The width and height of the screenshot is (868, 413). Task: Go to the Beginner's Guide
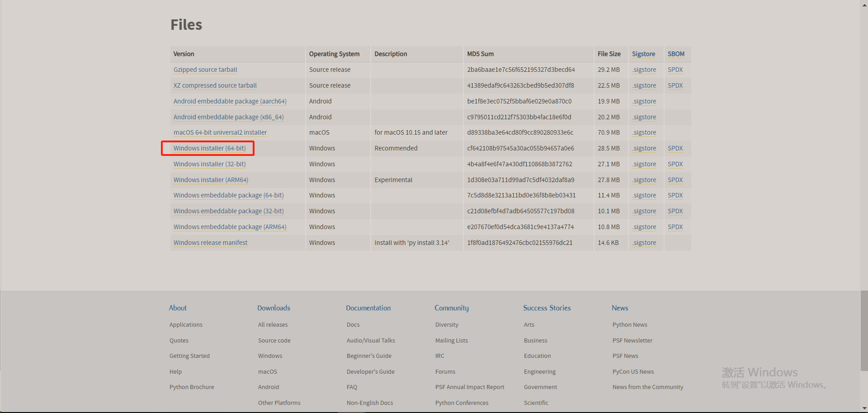[x=368, y=356]
